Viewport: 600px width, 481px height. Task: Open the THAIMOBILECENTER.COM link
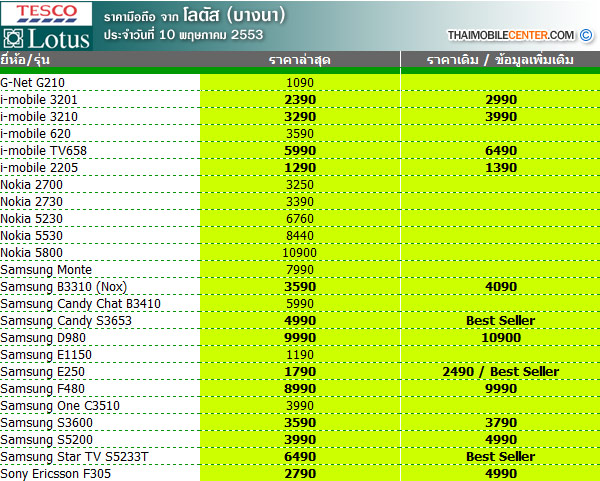click(511, 36)
